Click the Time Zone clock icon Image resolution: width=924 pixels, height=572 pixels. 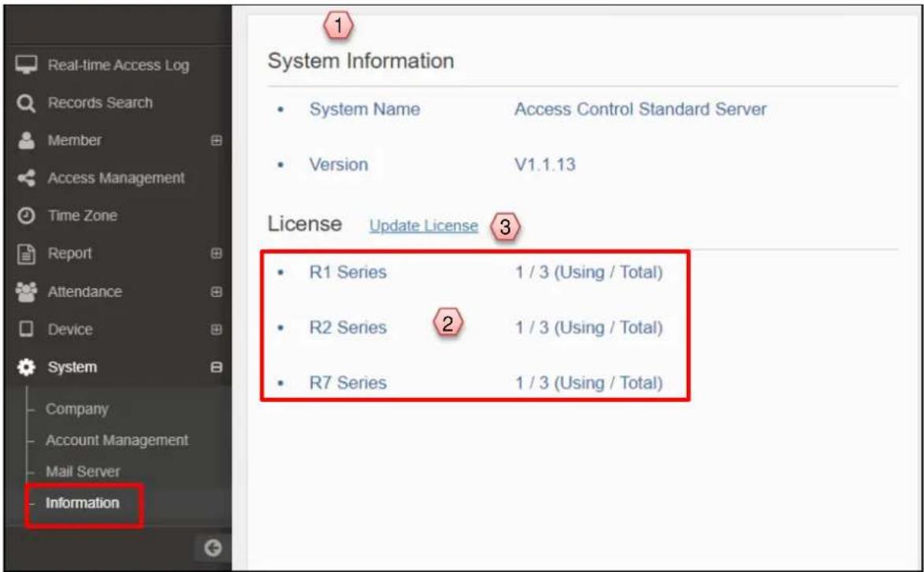26,216
